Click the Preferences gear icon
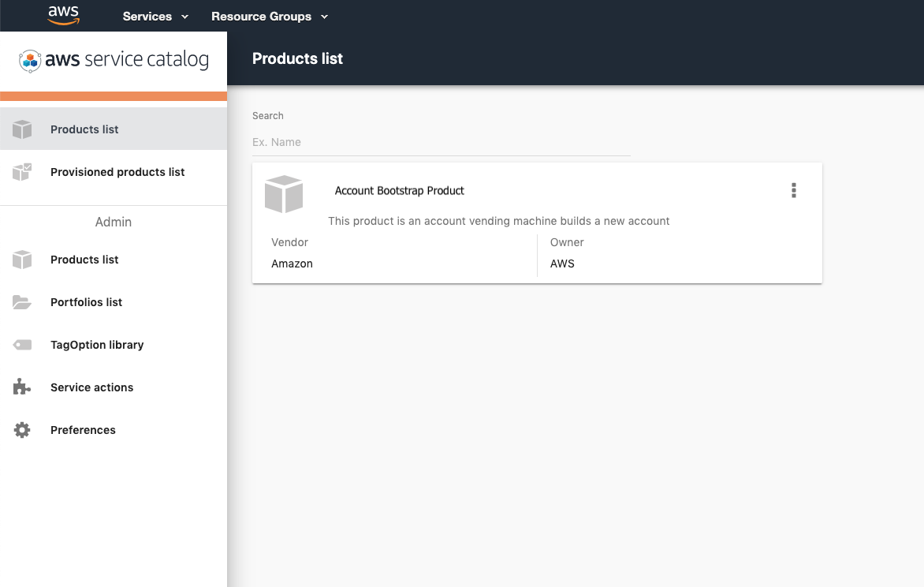The width and height of the screenshot is (924, 587). 22,430
